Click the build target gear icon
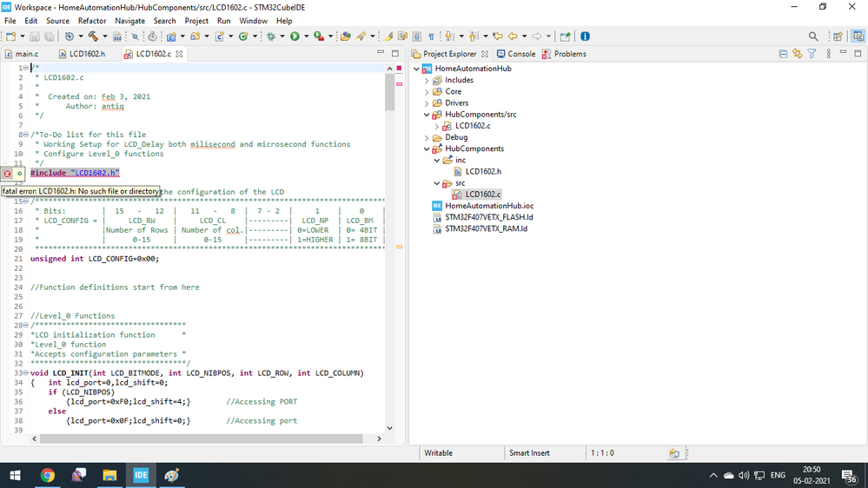This screenshot has width=868, height=488. 70,36
